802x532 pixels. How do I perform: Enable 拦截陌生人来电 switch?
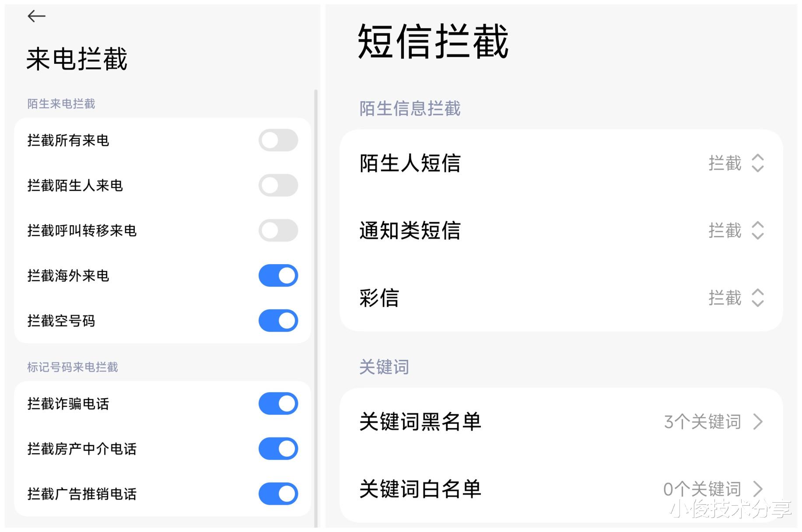coord(278,185)
